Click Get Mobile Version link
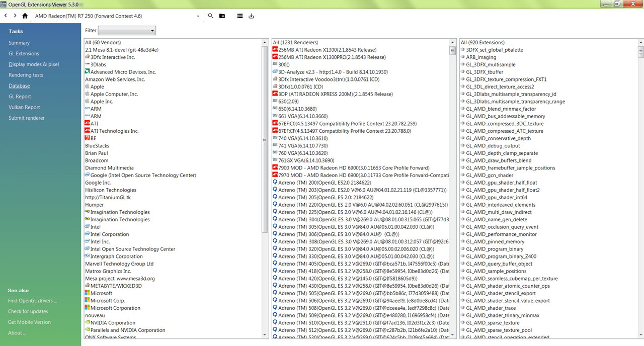644x346 pixels. 29,322
